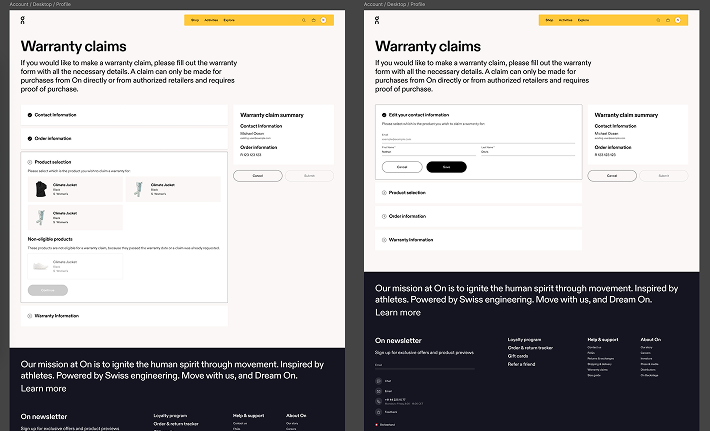
Task: Click Cancel in the contact edit form
Action: tap(402, 167)
